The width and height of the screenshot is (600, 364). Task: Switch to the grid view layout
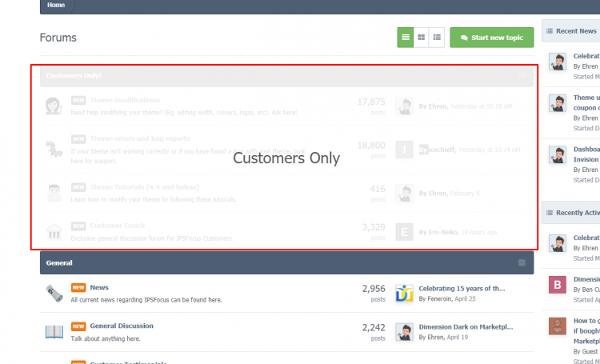click(422, 37)
